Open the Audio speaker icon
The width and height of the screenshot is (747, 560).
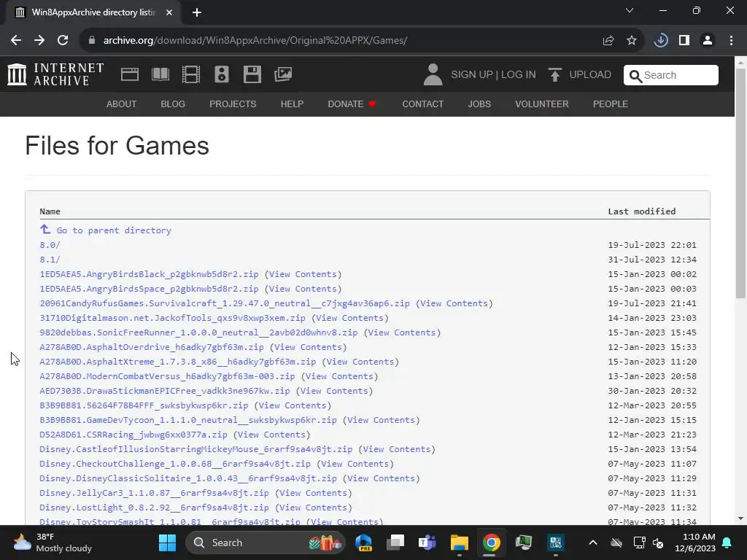pos(222,74)
